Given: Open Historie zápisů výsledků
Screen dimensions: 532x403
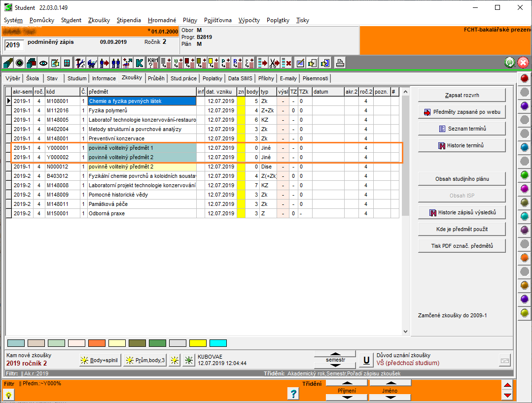Looking at the screenshot, I should pos(461,212).
